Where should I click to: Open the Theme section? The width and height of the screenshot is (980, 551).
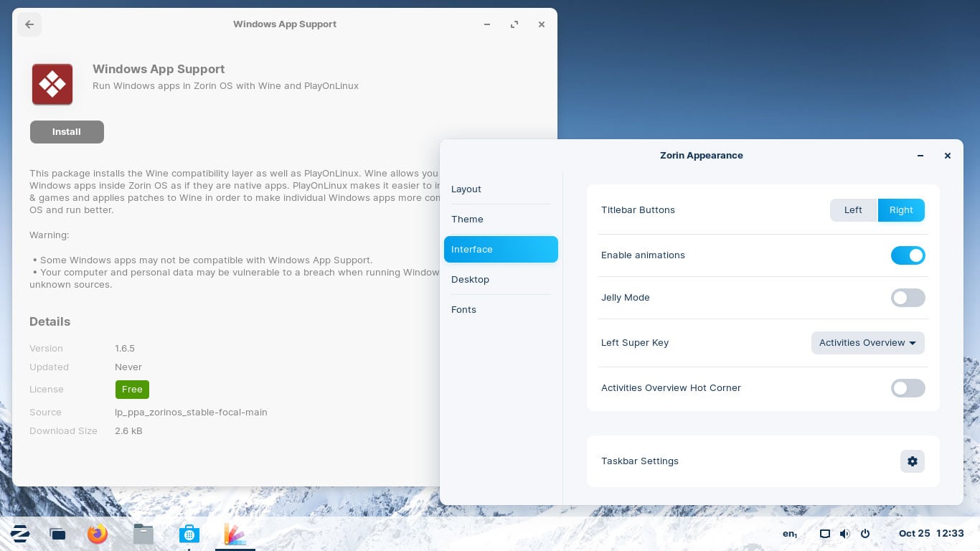tap(501, 220)
